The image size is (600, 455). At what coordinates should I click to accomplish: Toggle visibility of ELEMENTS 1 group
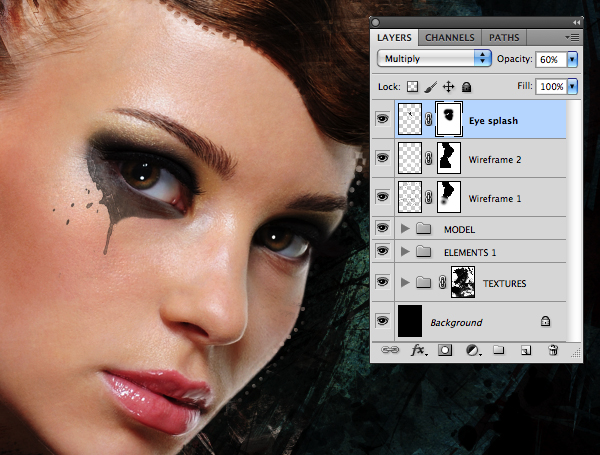[x=382, y=251]
